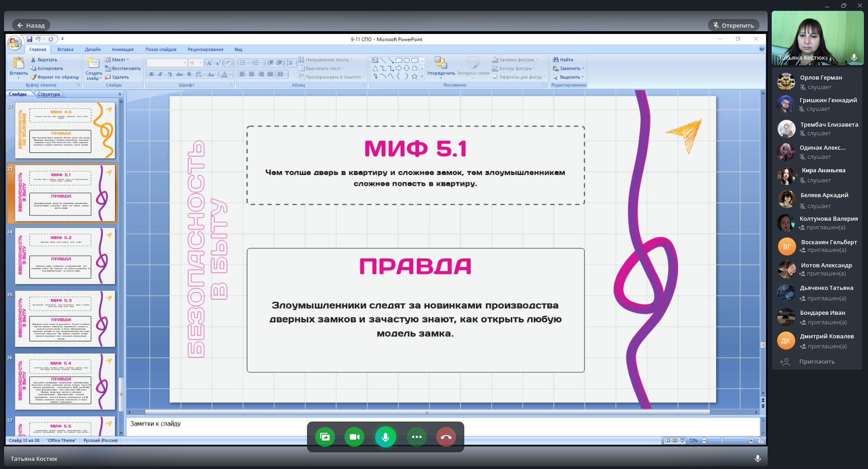Delete the slide with Удалить

coord(117,77)
